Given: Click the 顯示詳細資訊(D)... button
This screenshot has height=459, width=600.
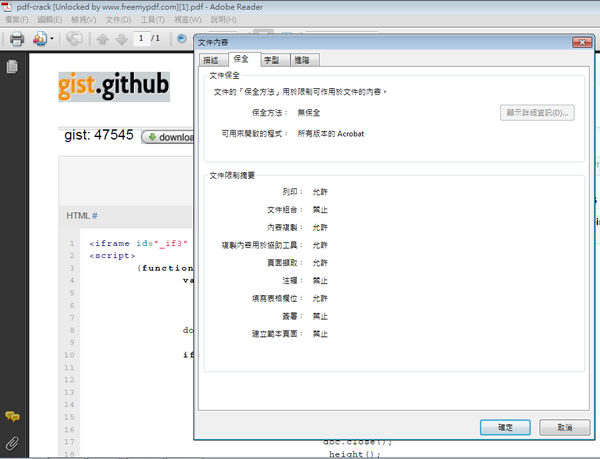Looking at the screenshot, I should (x=537, y=113).
